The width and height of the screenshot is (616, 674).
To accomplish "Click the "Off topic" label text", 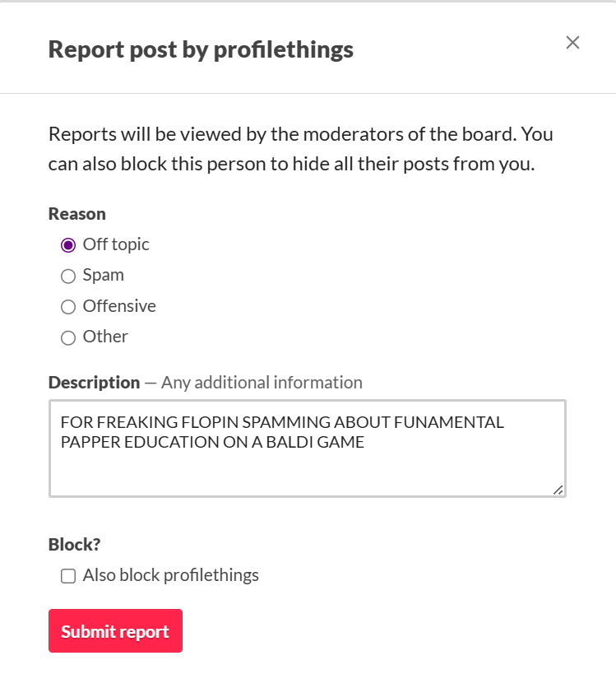I will click(x=116, y=244).
